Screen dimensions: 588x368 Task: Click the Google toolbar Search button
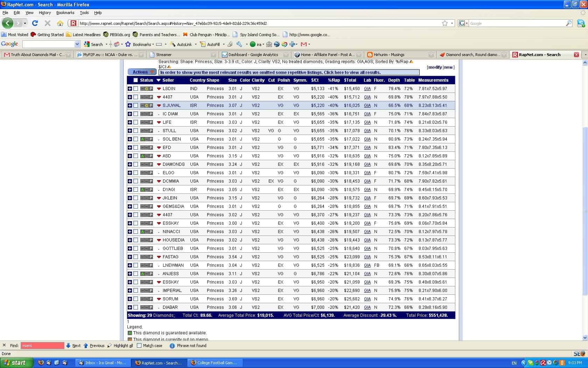coord(93,44)
